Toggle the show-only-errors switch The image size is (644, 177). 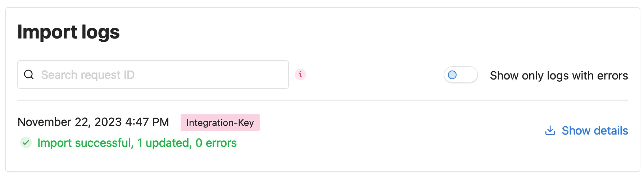(461, 75)
